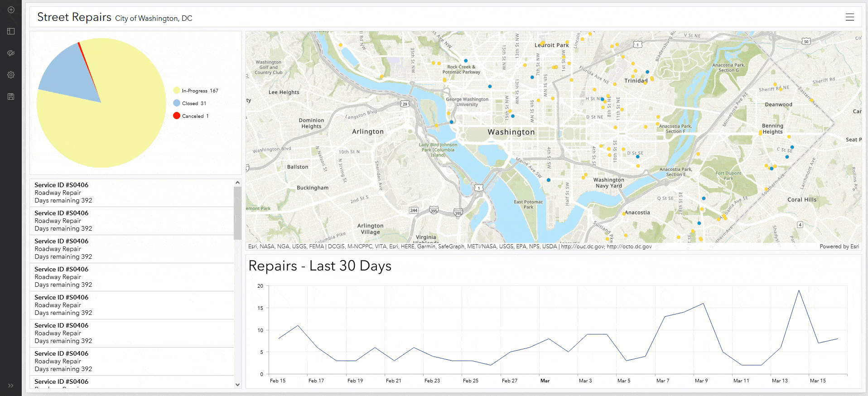Click the 'City of Washington, DC' subtitle
868x396 pixels.
154,18
